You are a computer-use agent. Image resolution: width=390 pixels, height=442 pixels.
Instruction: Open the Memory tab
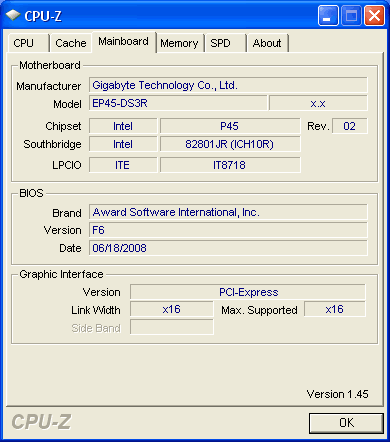click(x=180, y=43)
